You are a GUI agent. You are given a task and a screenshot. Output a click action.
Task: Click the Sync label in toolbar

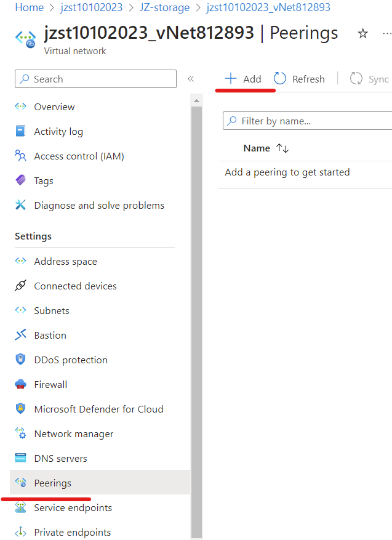coord(378,79)
